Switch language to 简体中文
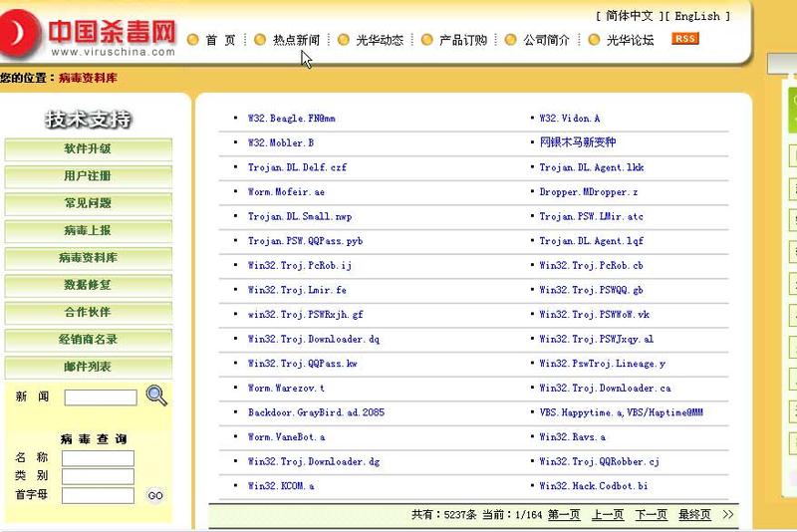 [x=630, y=16]
